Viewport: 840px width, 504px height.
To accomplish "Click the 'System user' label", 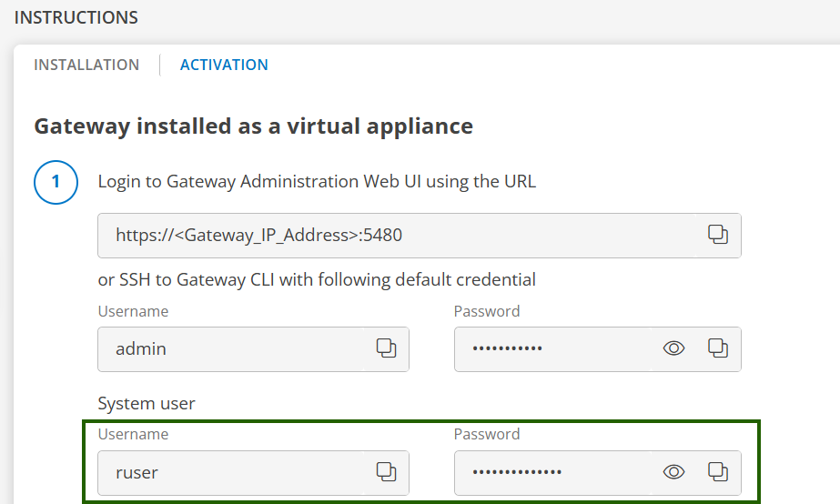I will (x=147, y=403).
